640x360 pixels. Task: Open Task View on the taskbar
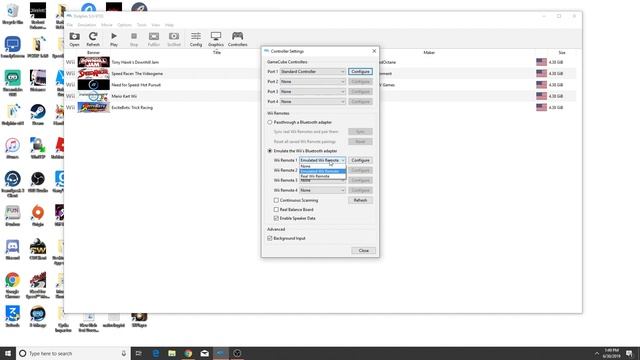click(138, 353)
